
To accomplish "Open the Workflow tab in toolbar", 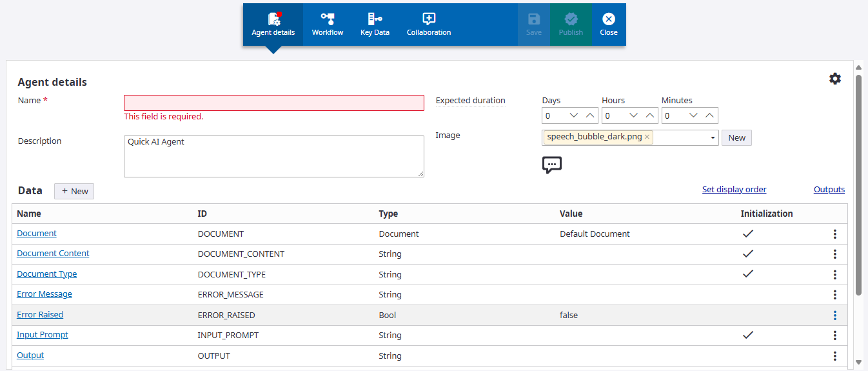I will (327, 25).
